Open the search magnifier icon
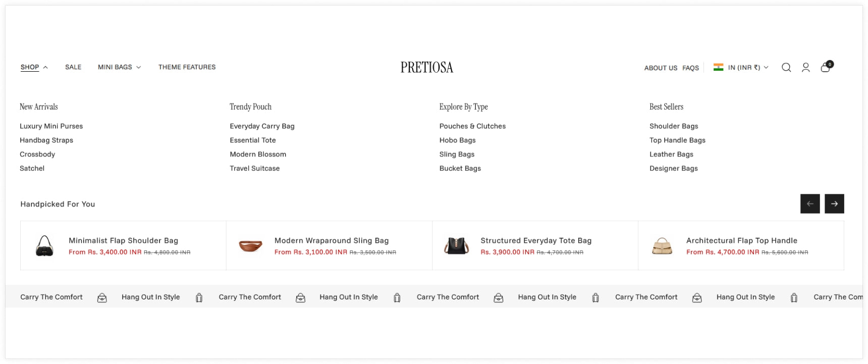 coord(786,68)
